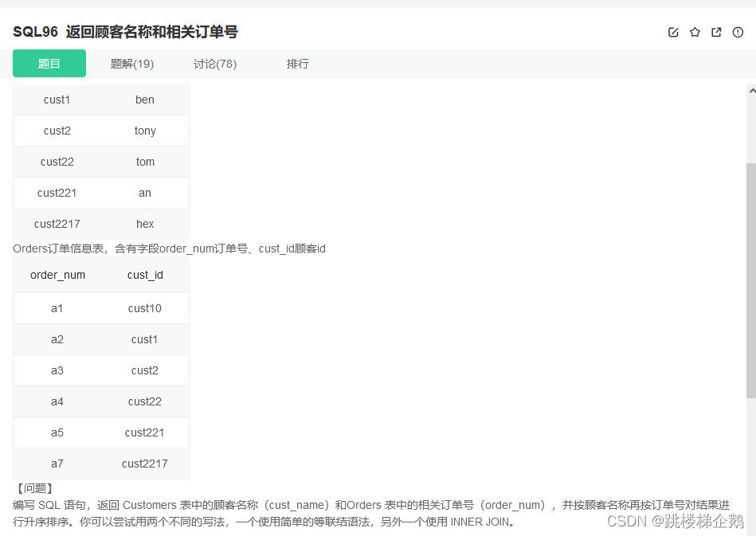Click the scrollbar up arrow
This screenshot has height=536, width=756.
tap(751, 90)
